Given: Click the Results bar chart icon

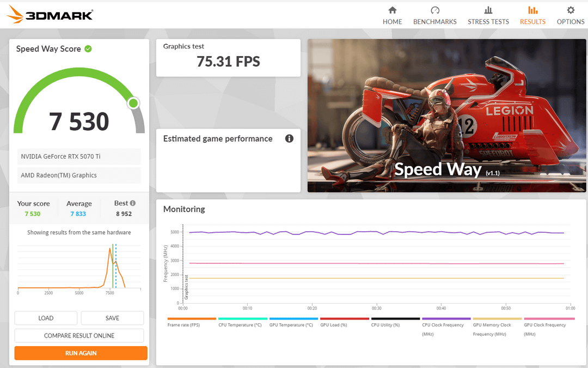Looking at the screenshot, I should [532, 10].
